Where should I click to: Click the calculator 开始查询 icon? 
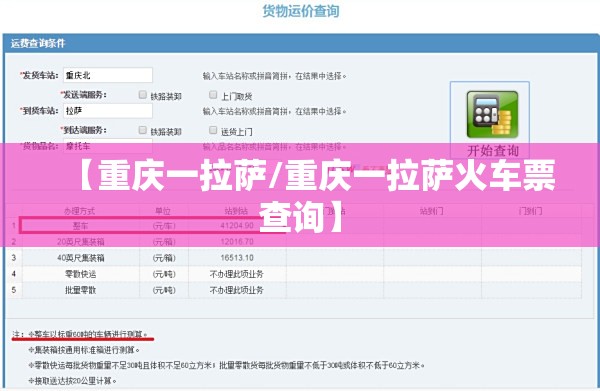point(492,114)
